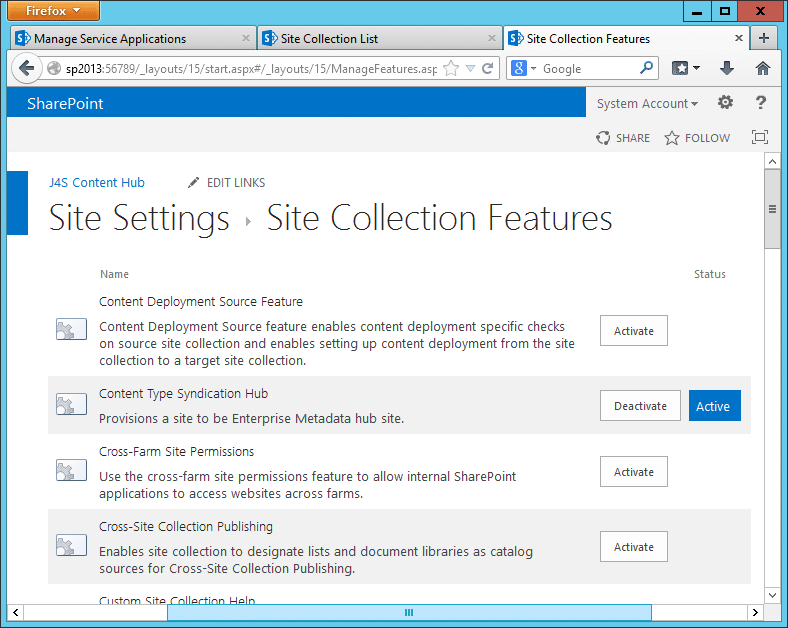Screen dimensions: 788x628
Task: Click the horizontal scrollbar thumb
Action: coord(409,612)
